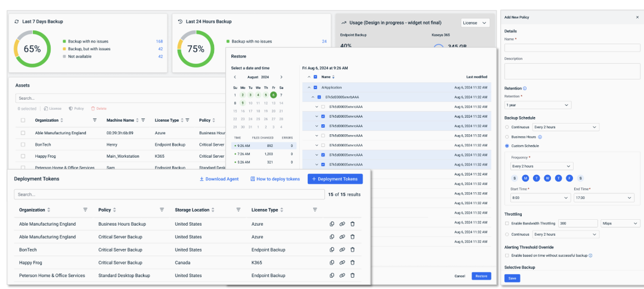Click the policy Name input field

(572, 48)
